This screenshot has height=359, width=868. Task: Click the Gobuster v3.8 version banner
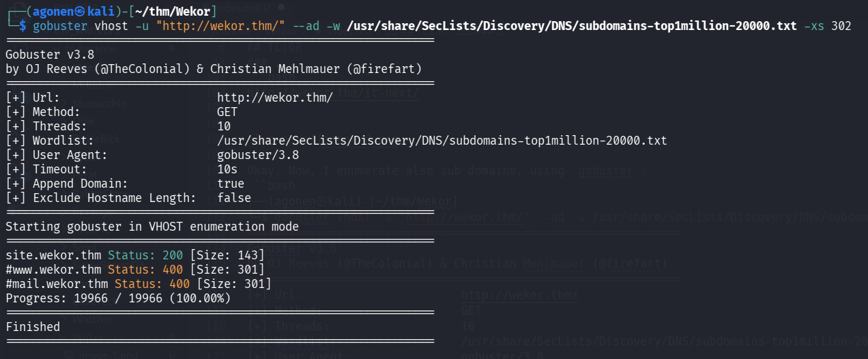click(50, 55)
